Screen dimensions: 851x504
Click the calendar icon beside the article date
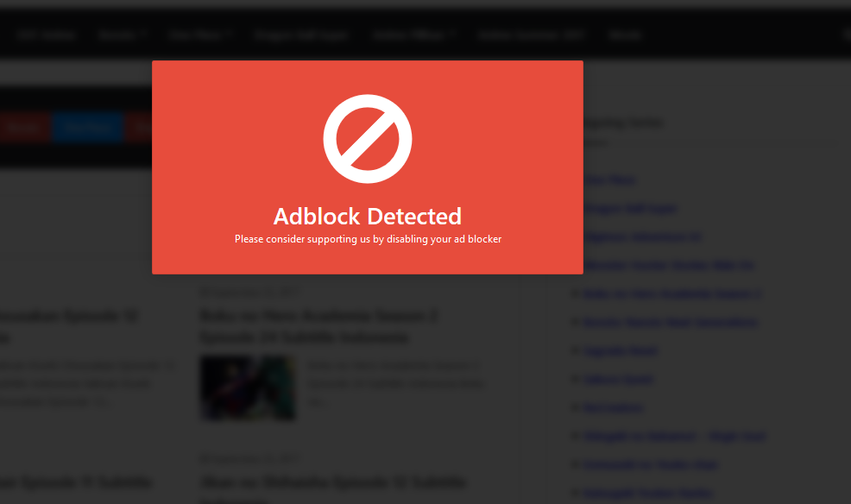[205, 292]
